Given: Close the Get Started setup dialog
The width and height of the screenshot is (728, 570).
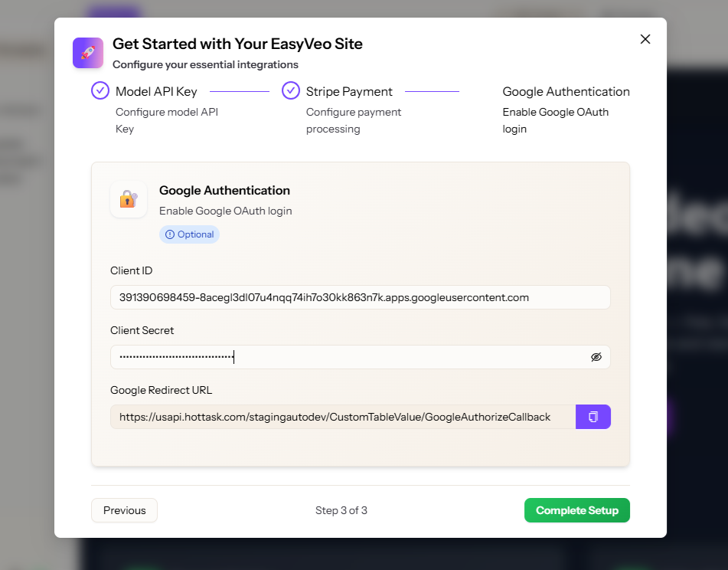Looking at the screenshot, I should click(x=645, y=39).
